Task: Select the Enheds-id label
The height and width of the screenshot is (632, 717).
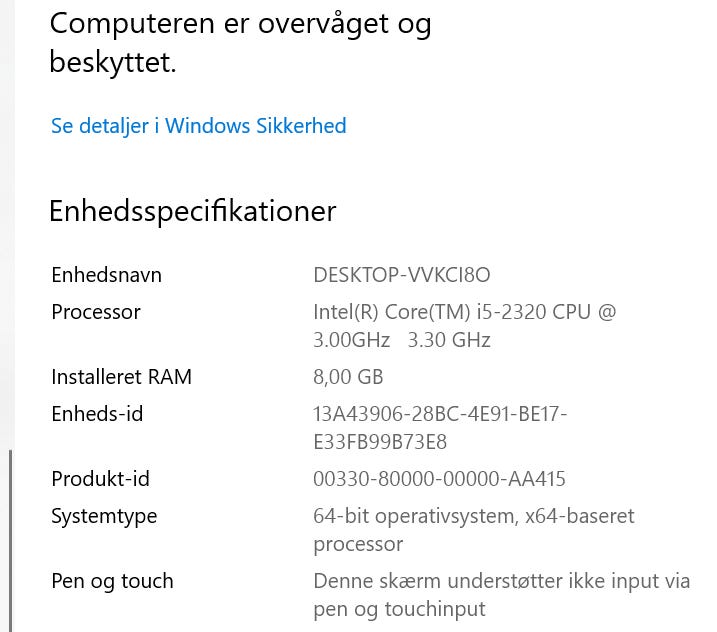Action: (x=97, y=413)
